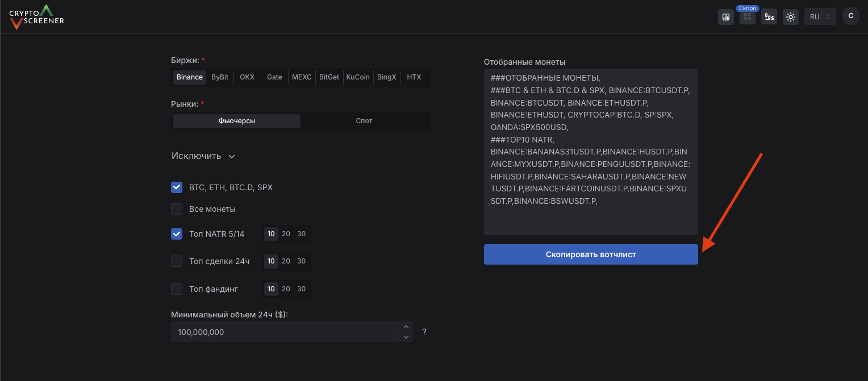Viewport: 868px width, 381px height.
Task: Select the ByBit exchange
Action: pyautogui.click(x=220, y=77)
